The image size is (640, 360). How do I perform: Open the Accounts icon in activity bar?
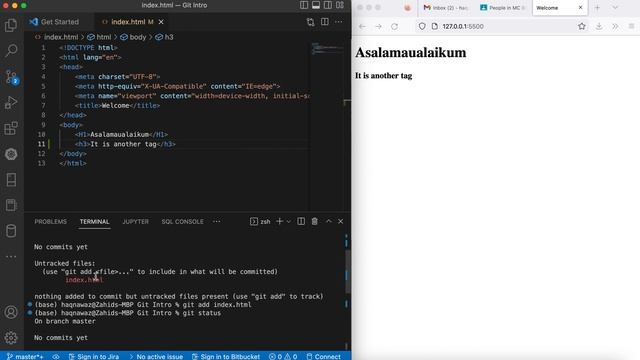point(11,312)
